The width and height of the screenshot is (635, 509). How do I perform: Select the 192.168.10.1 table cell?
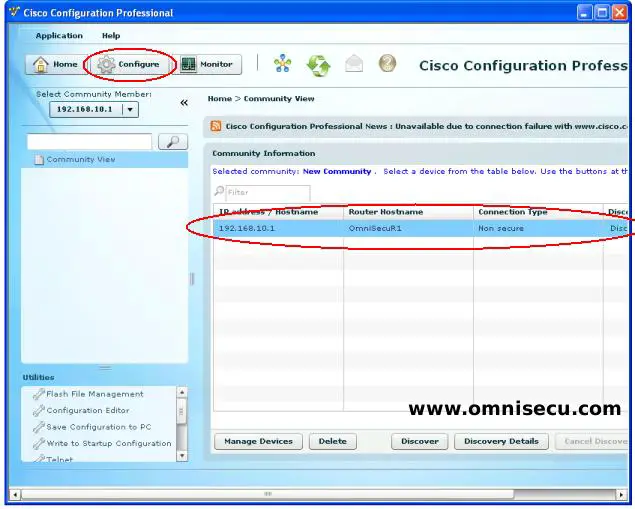pos(278,228)
